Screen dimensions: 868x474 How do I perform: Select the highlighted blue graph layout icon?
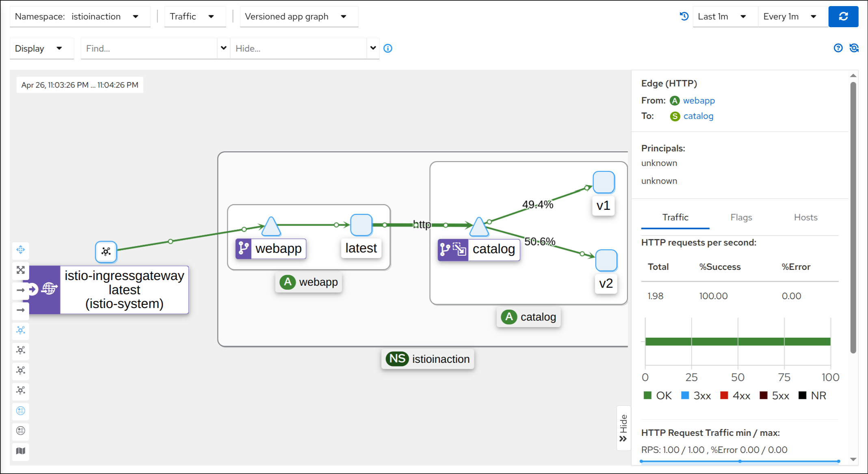point(21,330)
